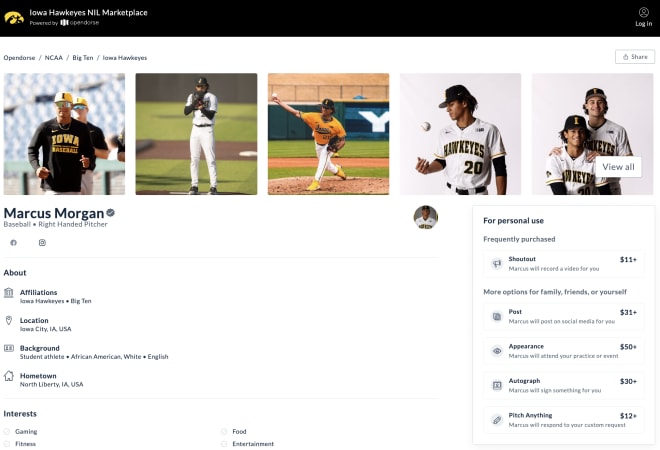Click the Gaming interest icon

click(x=7, y=431)
